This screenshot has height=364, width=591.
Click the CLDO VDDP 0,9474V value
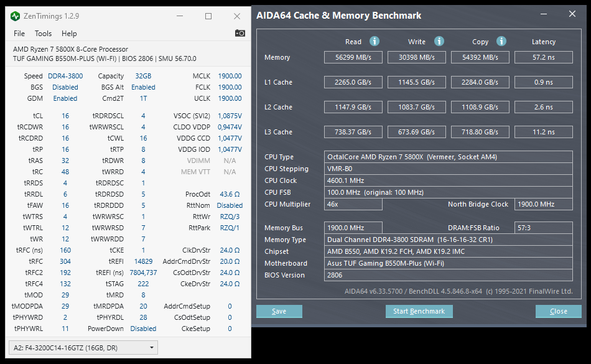[x=230, y=127]
